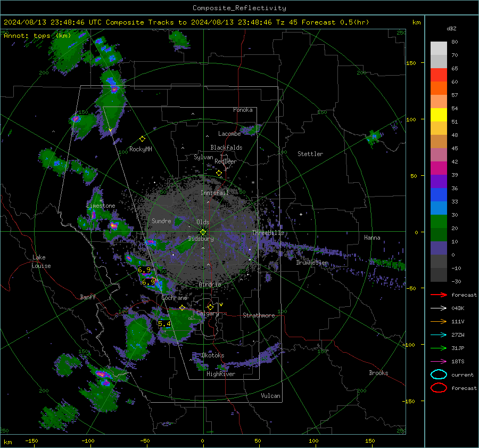Click the Didsbury town label
Screen dimensions: 479x448
[x=201, y=239]
